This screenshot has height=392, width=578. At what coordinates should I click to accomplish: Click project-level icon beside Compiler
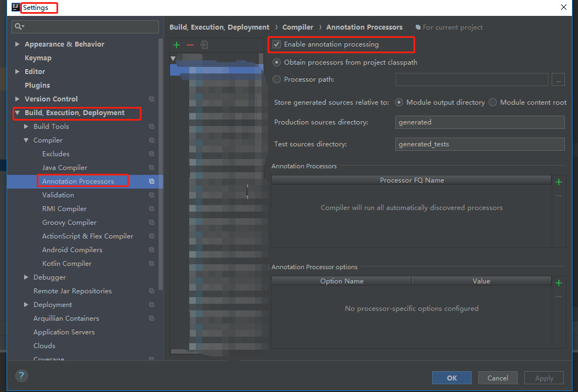151,140
